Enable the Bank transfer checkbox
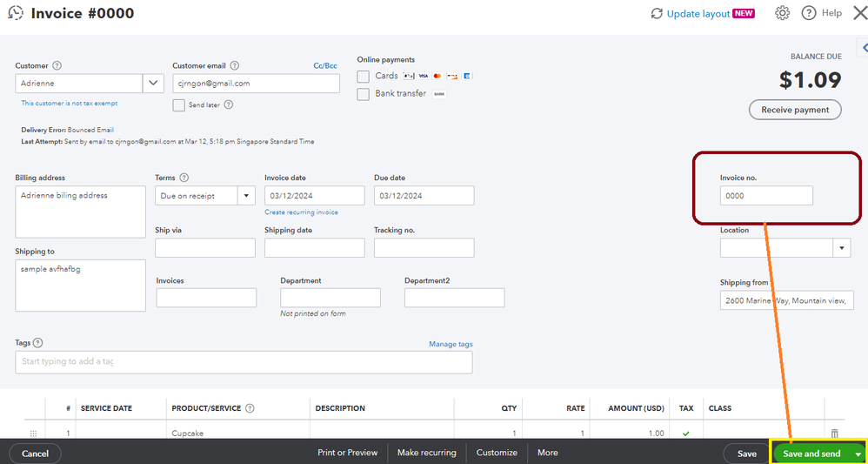The height and width of the screenshot is (464, 868). (364, 94)
